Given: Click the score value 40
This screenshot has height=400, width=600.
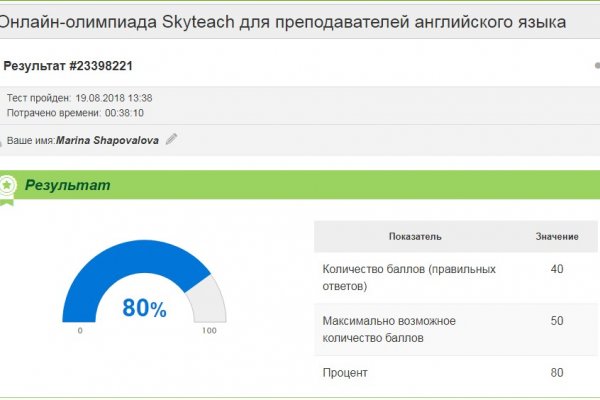Looking at the screenshot, I should (x=556, y=269).
